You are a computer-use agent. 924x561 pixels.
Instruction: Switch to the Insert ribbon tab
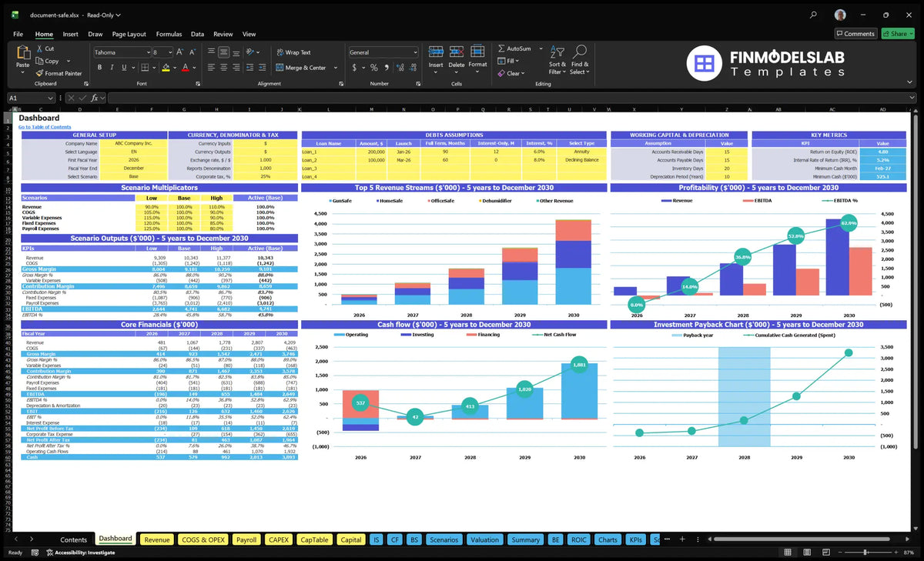(x=70, y=34)
